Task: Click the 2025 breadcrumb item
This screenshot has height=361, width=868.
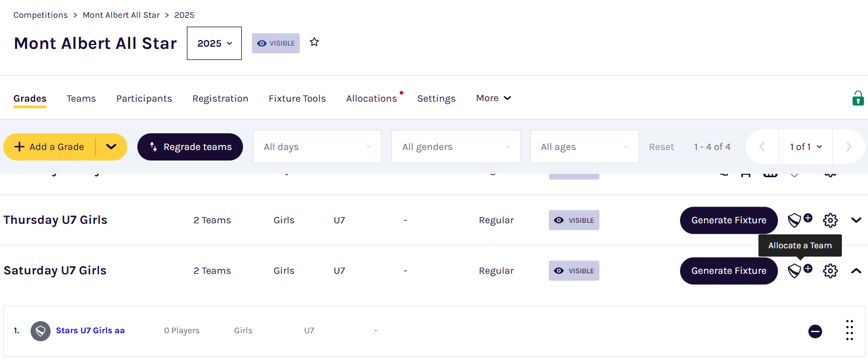Action: [185, 15]
